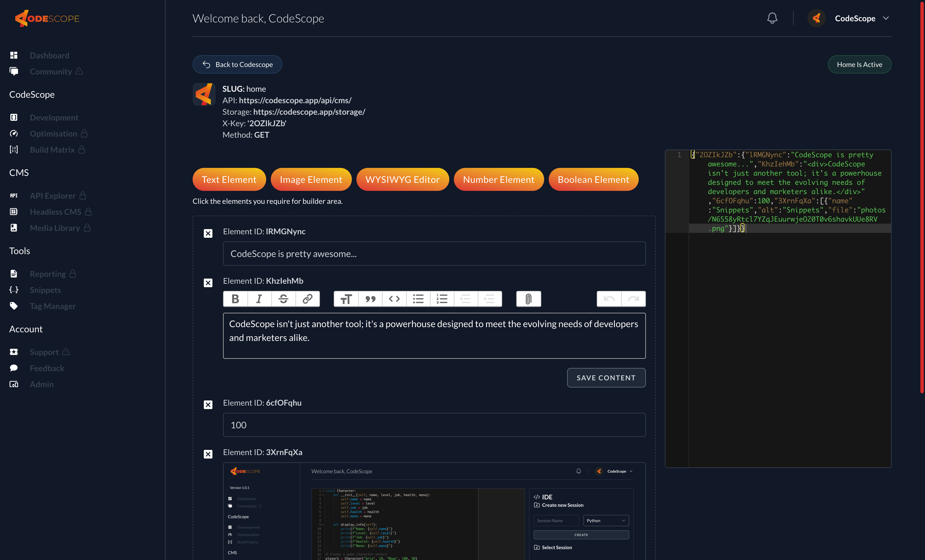
Task: Apply italic formatting in editor toolbar
Action: coord(259,299)
